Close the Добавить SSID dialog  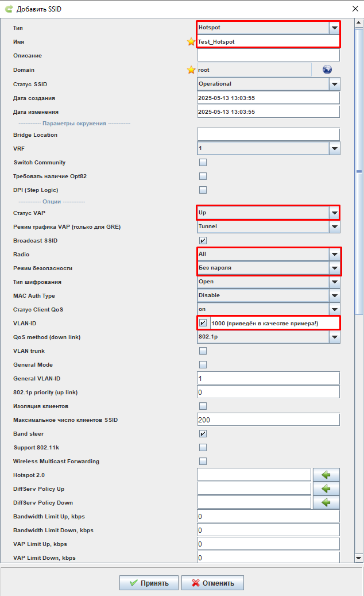point(353,8)
